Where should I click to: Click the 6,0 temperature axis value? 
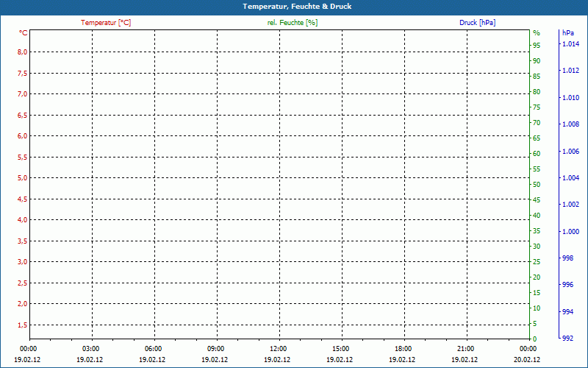(x=23, y=136)
